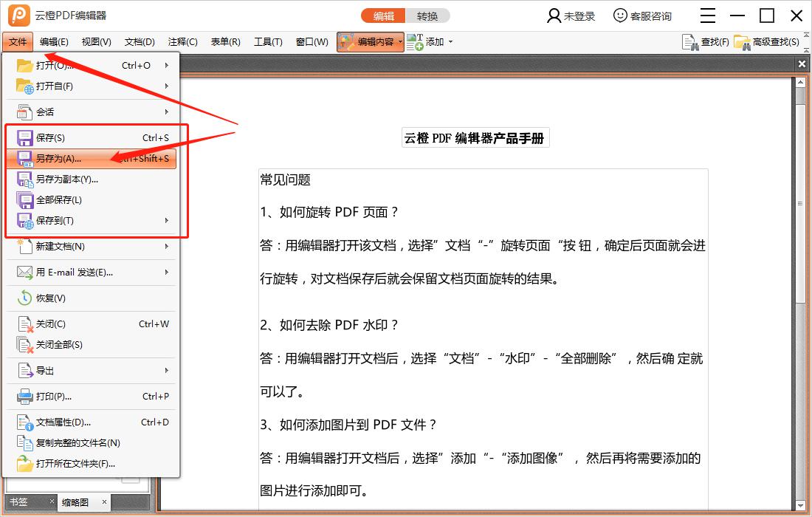Expand the 用 E-mail 发送 submenu arrow
The height and width of the screenshot is (517, 812).
[167, 272]
